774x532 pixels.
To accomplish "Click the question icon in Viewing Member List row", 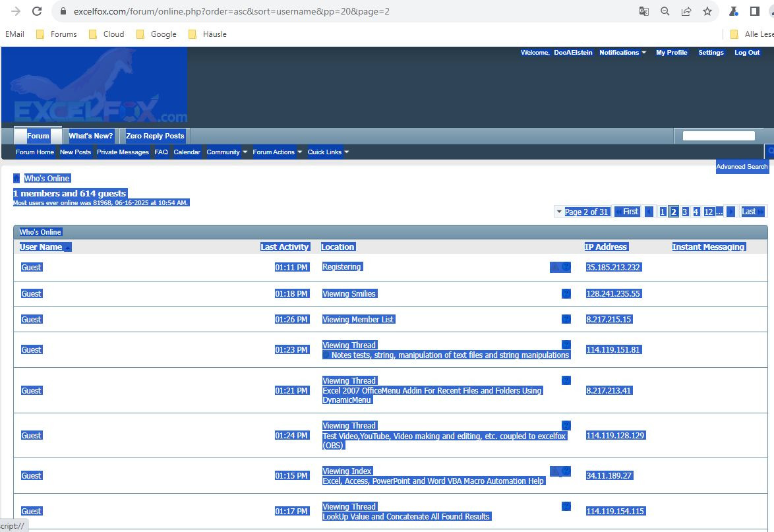I will (x=566, y=319).
